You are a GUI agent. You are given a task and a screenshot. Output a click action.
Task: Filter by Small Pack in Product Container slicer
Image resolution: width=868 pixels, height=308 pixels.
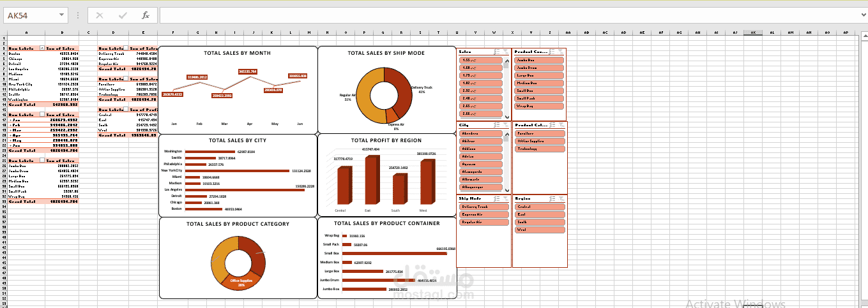click(539, 98)
